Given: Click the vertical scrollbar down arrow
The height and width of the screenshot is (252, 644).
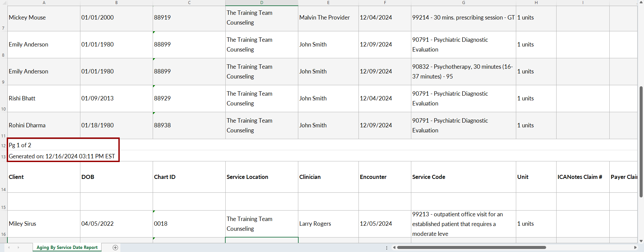Looking at the screenshot, I should pos(641,241).
